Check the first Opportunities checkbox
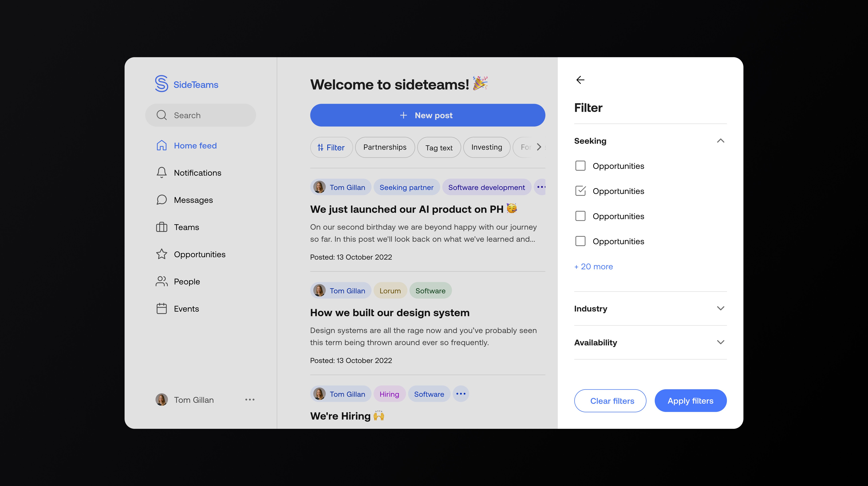The width and height of the screenshot is (868, 486). click(x=580, y=166)
